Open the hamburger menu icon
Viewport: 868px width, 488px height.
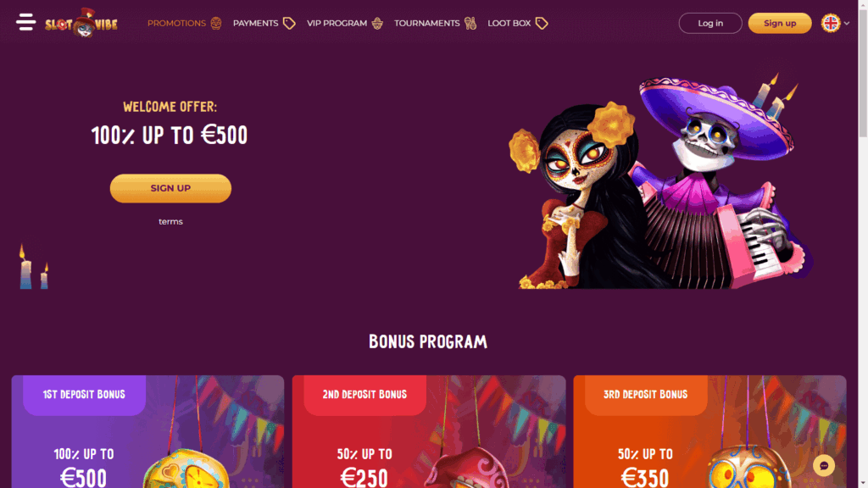25,23
